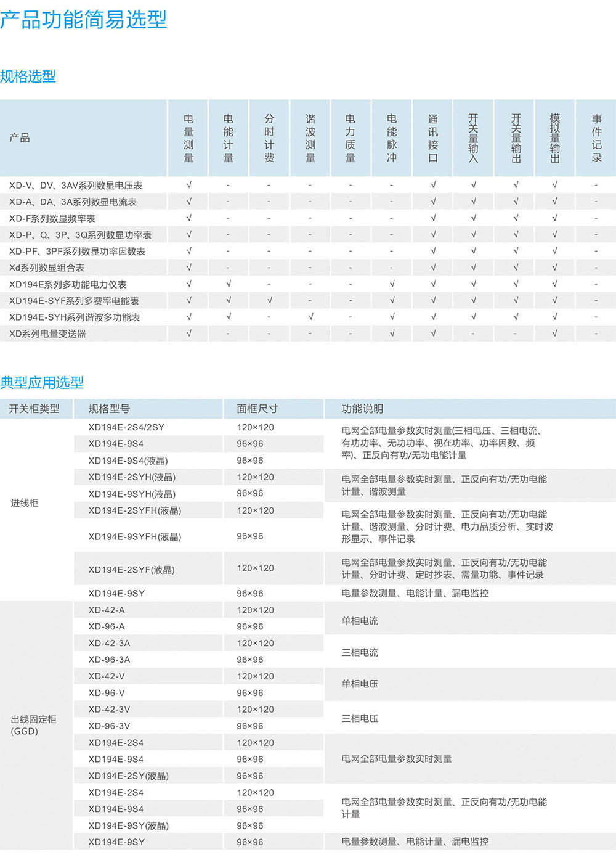Click the 进线柜 cabinet type cell
The width and height of the screenshot is (616, 860).
[x=25, y=503]
